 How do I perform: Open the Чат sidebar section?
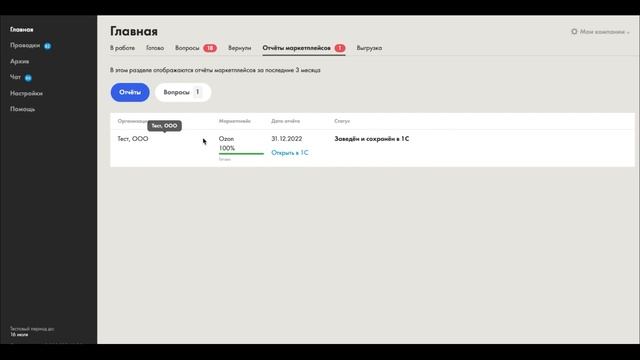click(15, 77)
